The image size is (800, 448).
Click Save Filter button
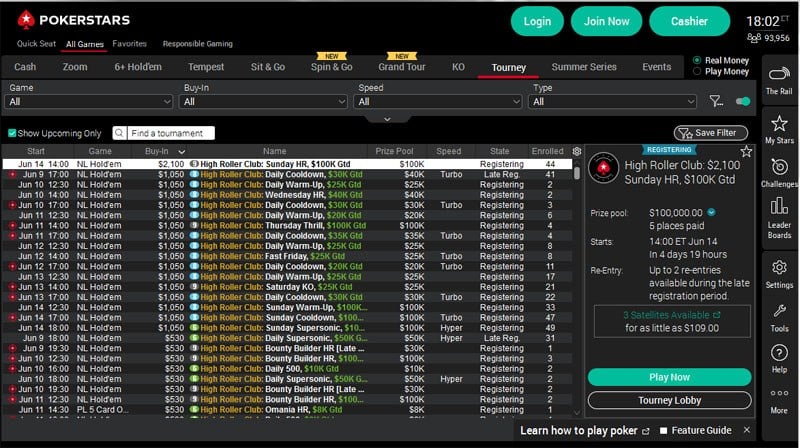(x=711, y=133)
